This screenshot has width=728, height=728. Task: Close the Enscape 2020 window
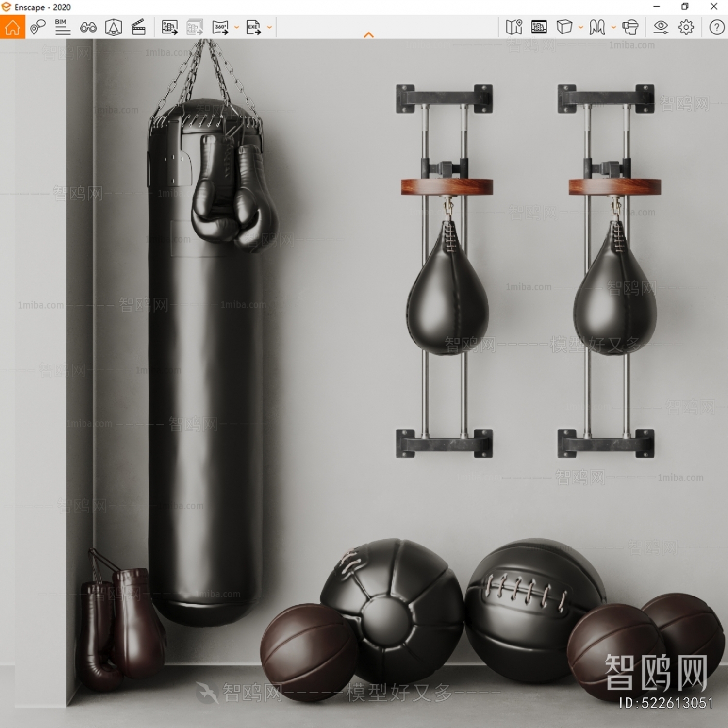click(x=714, y=7)
